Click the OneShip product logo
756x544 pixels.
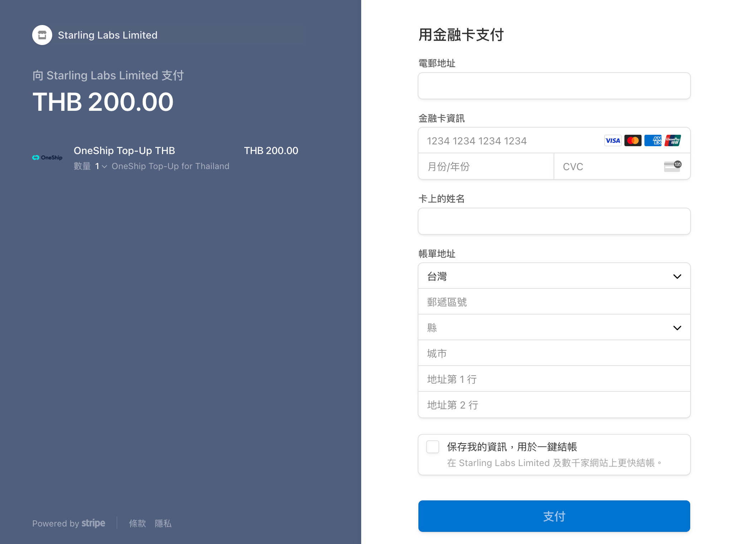(47, 158)
